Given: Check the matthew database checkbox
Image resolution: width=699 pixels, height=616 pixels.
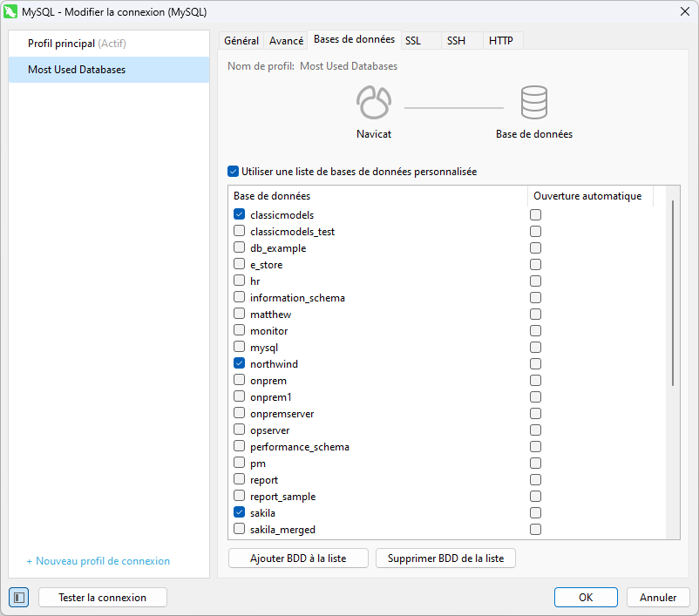Looking at the screenshot, I should (240, 314).
